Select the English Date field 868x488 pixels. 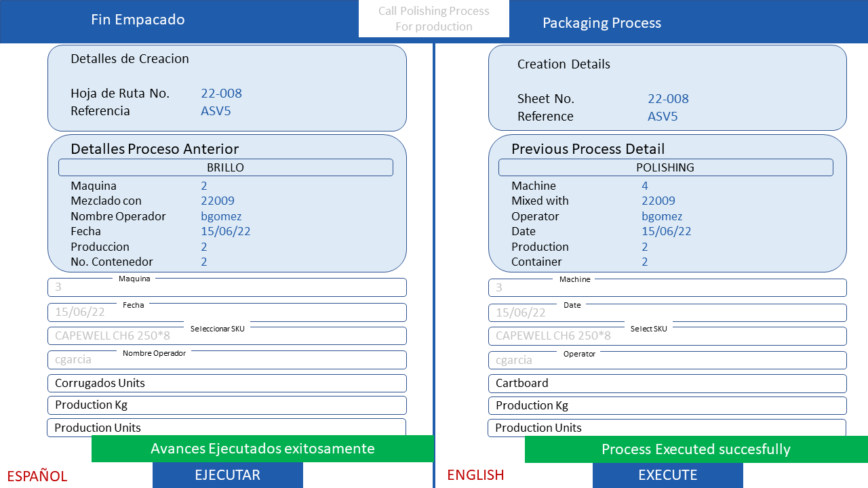pos(667,312)
